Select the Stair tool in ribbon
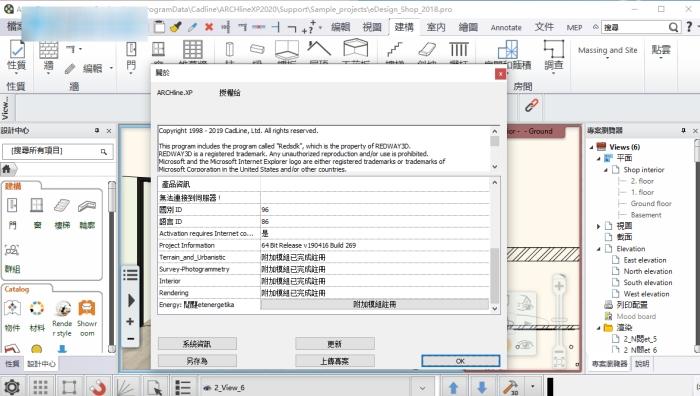Image resolution: width=700 pixels, height=396 pixels. pyautogui.click(x=394, y=51)
